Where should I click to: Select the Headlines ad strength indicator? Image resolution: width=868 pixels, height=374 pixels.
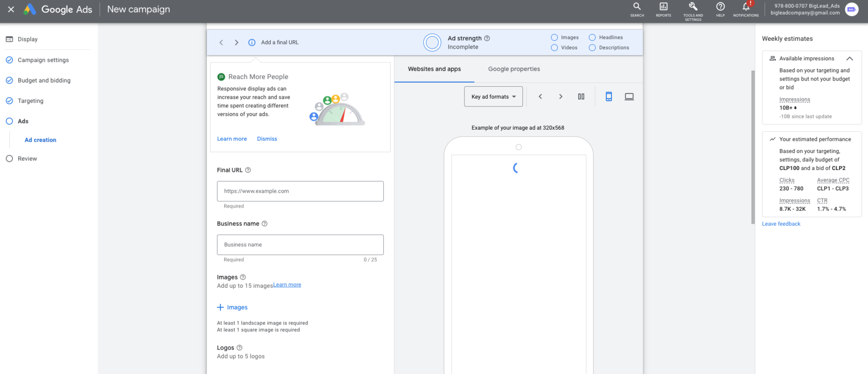[x=592, y=38]
